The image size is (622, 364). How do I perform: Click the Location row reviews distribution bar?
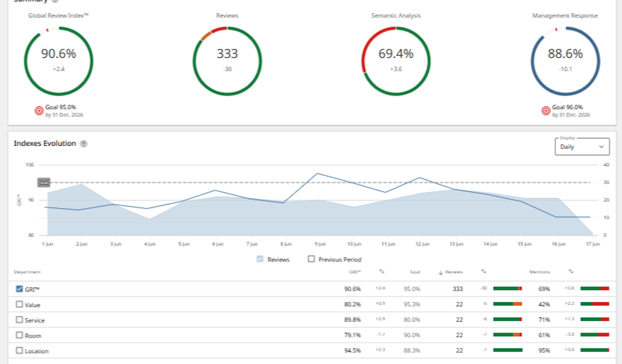[508, 350]
